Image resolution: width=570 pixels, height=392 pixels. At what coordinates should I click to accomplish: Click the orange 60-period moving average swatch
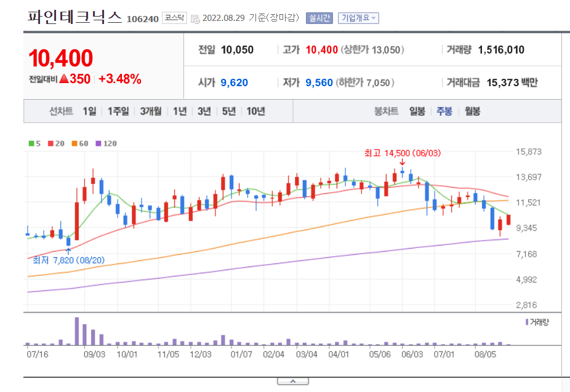74,143
